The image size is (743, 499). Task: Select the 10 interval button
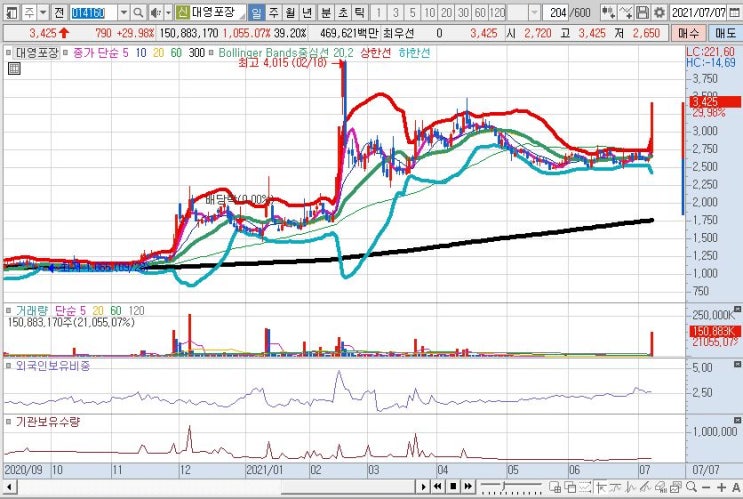pyautogui.click(x=429, y=12)
